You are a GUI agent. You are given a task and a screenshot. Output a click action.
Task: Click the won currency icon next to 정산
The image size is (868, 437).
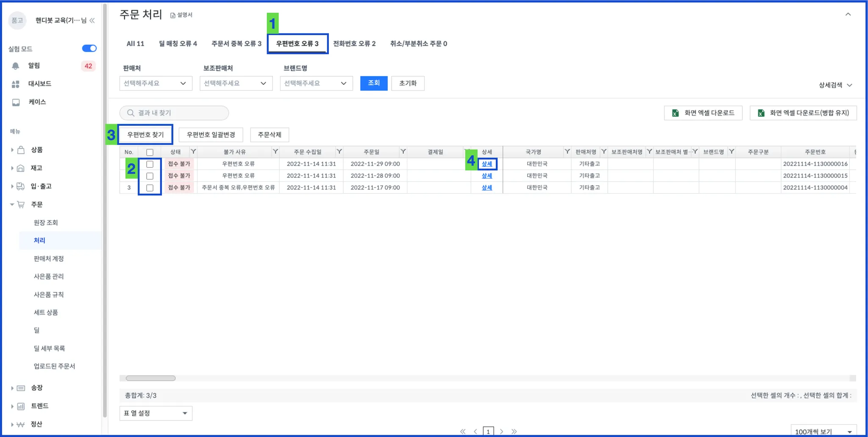tap(21, 424)
